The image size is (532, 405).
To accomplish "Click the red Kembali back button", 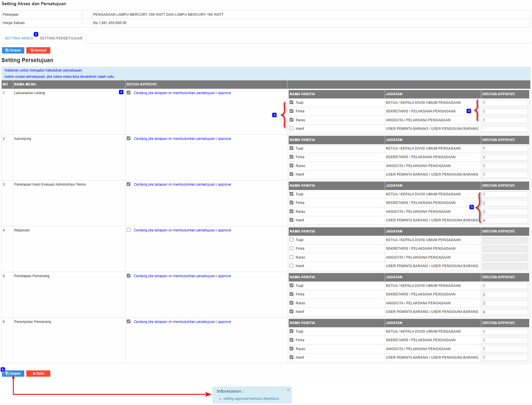I will pyautogui.click(x=38, y=50).
